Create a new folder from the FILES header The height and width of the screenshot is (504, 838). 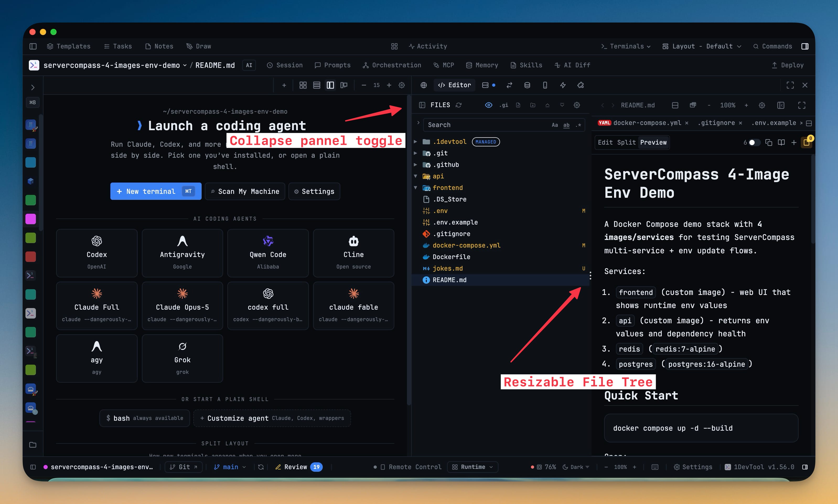(x=533, y=105)
